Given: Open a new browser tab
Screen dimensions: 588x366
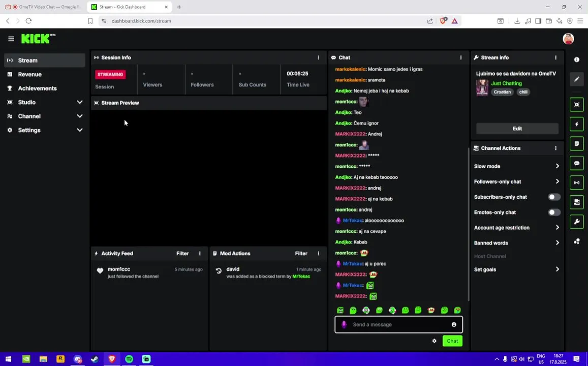Looking at the screenshot, I should [x=179, y=7].
